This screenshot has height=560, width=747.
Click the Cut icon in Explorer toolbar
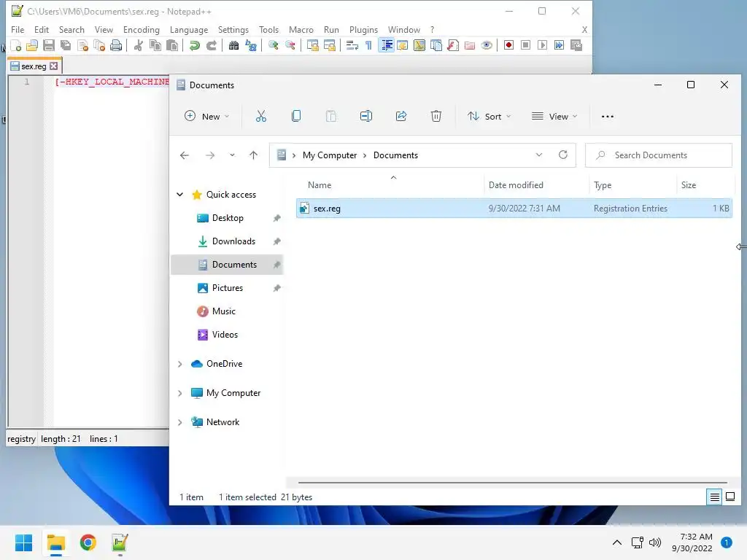(261, 116)
